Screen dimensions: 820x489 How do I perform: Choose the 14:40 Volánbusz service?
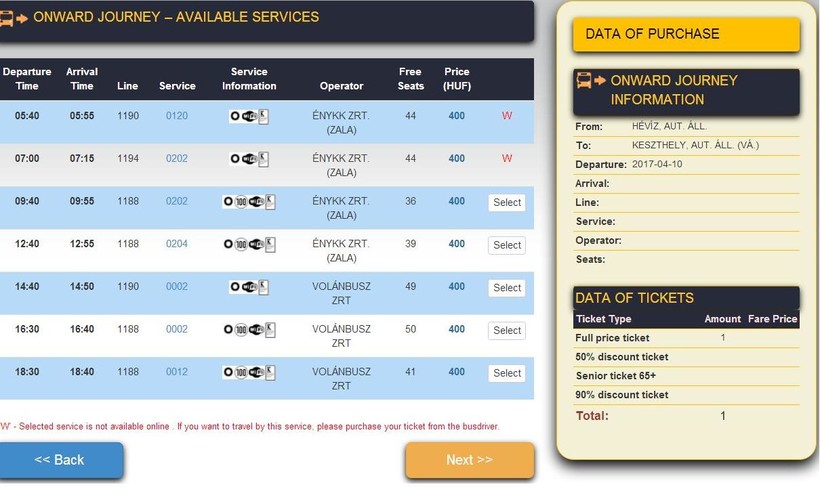[507, 288]
